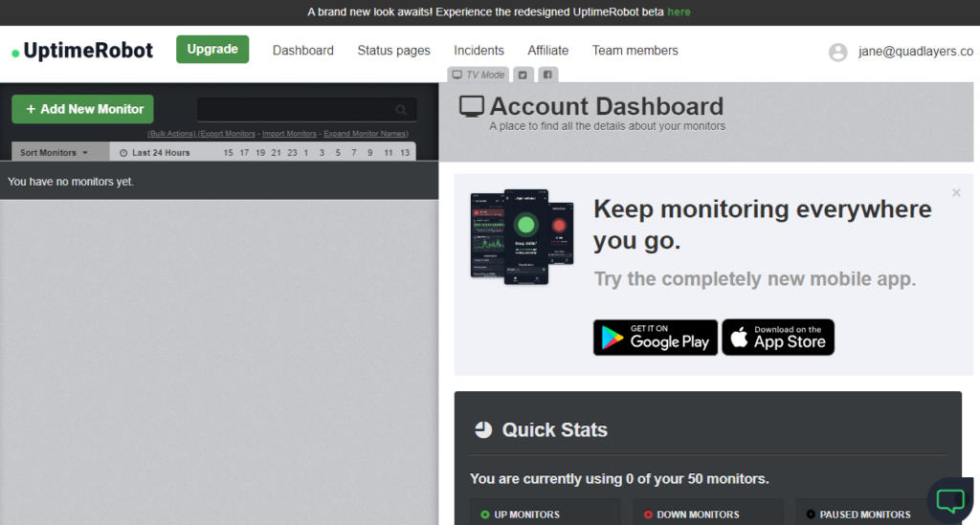Click the green Upgrade button
The width and height of the screenshot is (980, 525).
212,50
